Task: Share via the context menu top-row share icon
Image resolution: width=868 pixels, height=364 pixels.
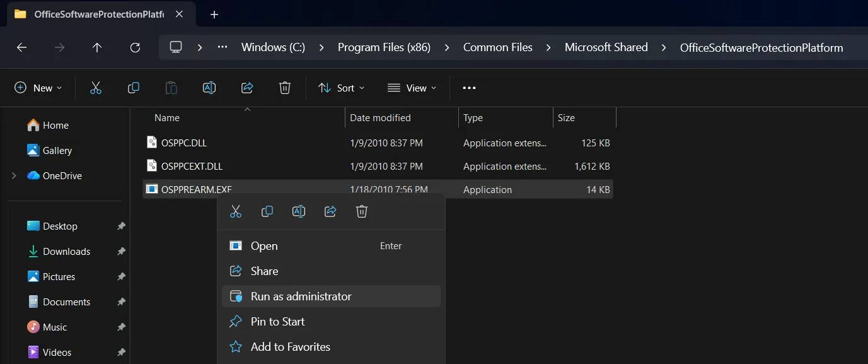Action: (x=330, y=212)
